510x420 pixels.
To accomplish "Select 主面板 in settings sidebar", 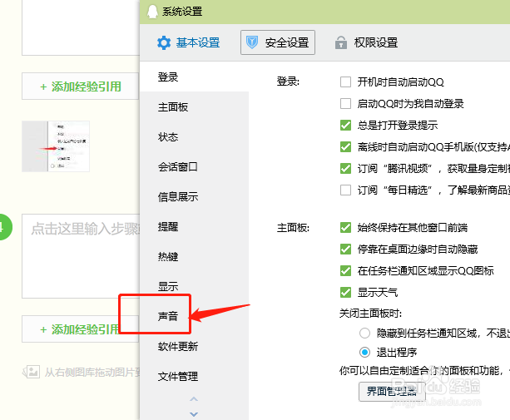I will point(194,107).
